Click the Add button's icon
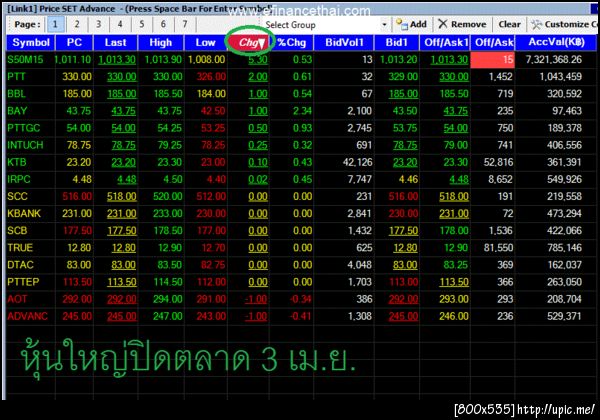600x420 pixels. tap(401, 24)
